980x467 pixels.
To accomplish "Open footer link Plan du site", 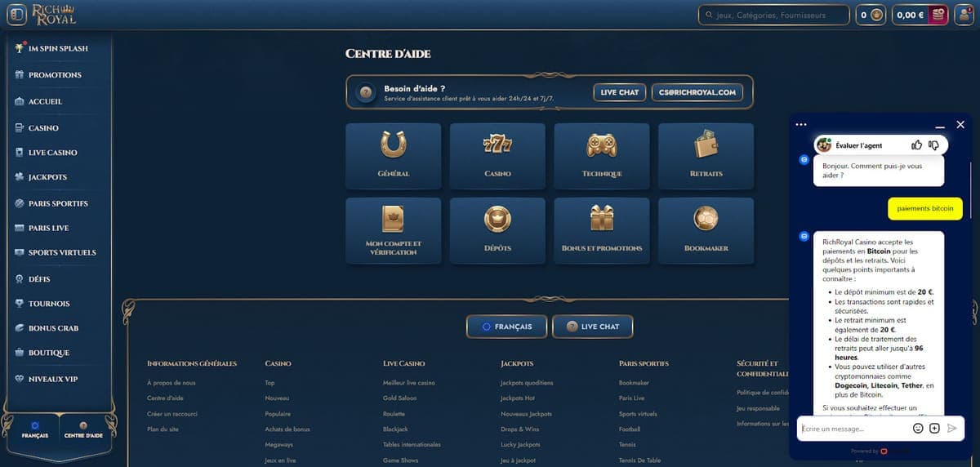I will click(x=162, y=429).
